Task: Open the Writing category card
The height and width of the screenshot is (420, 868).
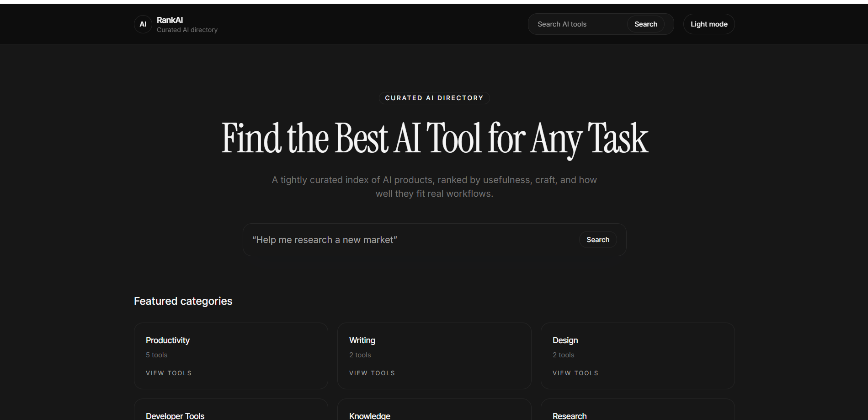Action: 434,356
